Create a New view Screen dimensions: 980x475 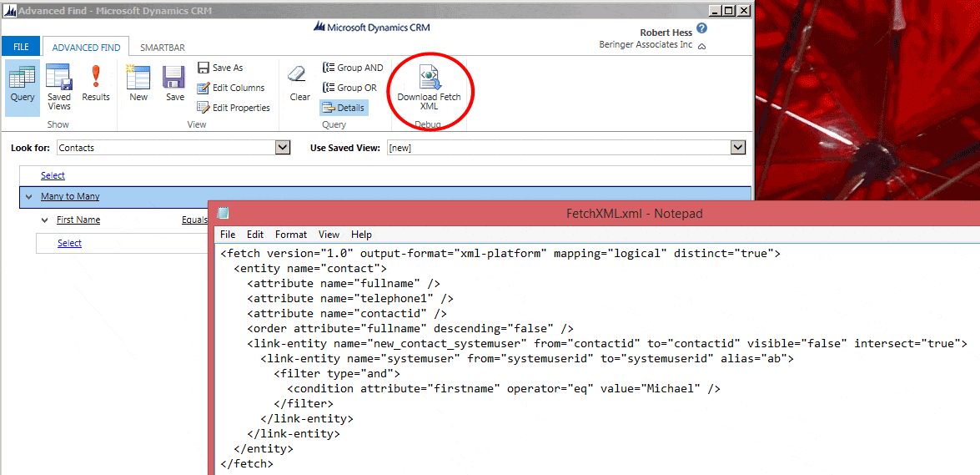point(138,84)
